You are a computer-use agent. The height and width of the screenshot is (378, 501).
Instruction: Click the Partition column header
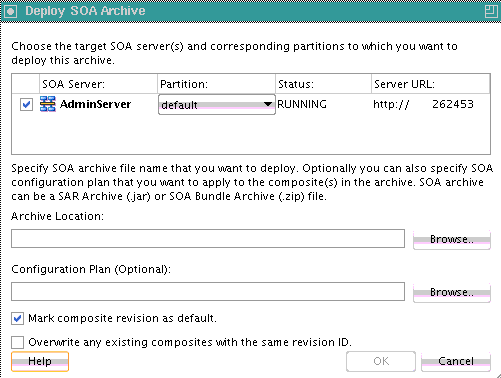pyautogui.click(x=216, y=84)
